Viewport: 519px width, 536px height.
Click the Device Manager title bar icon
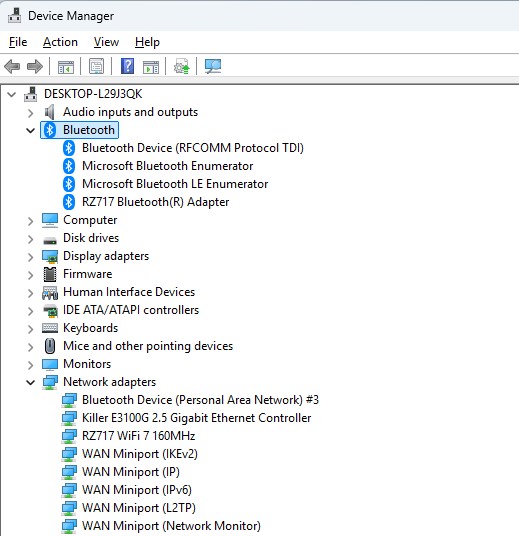pyautogui.click(x=14, y=16)
